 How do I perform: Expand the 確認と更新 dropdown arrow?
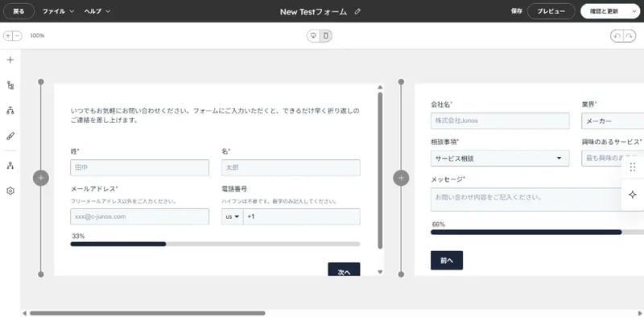coord(634,11)
